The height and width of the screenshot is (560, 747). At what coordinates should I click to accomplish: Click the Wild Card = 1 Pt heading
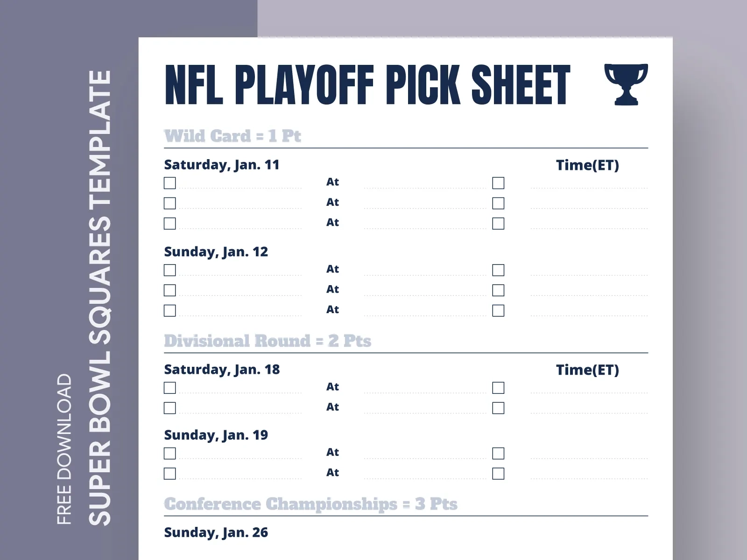(x=233, y=136)
